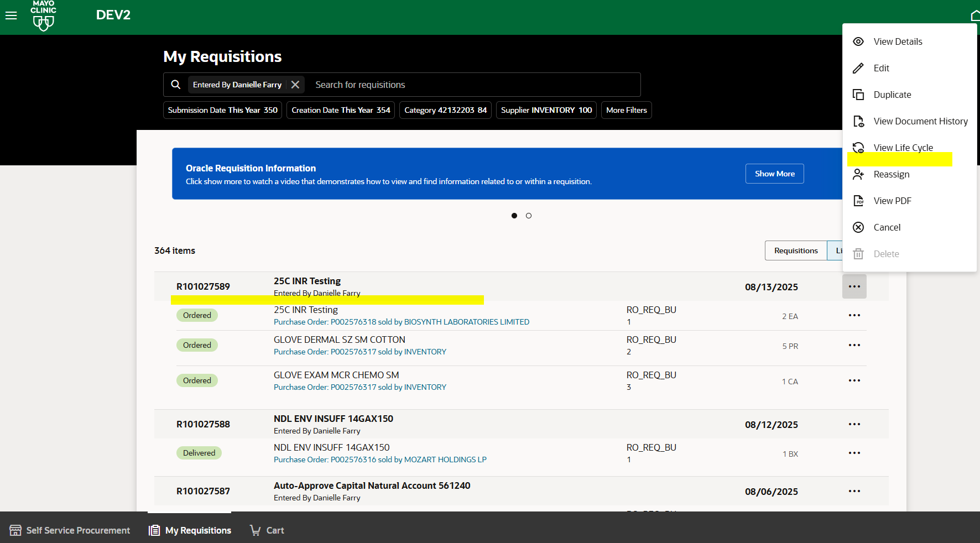Click the Duplicate icon in the actions menu

point(858,94)
